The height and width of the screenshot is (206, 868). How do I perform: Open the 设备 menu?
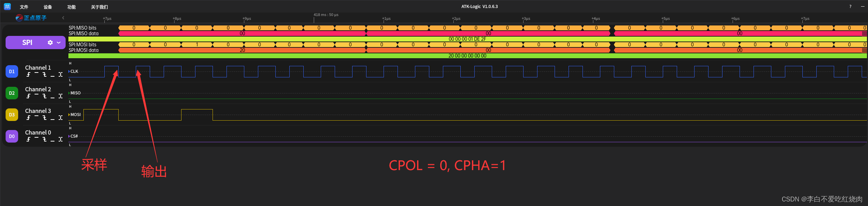point(48,7)
